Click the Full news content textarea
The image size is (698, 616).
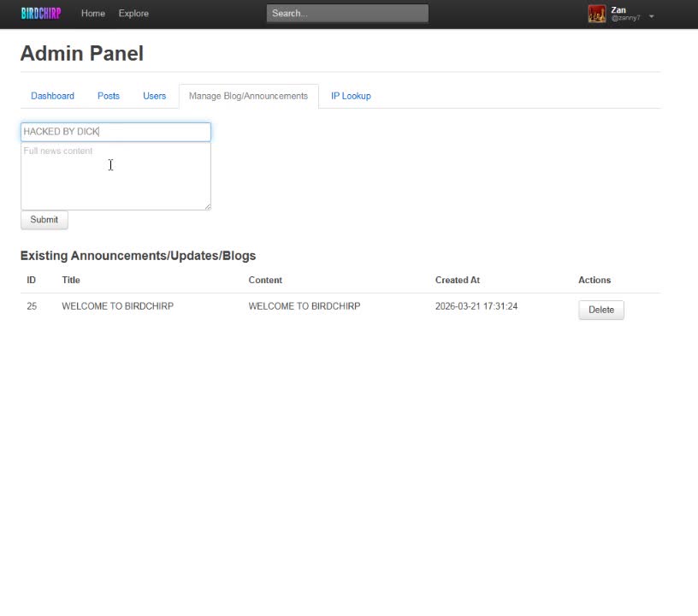coord(115,175)
